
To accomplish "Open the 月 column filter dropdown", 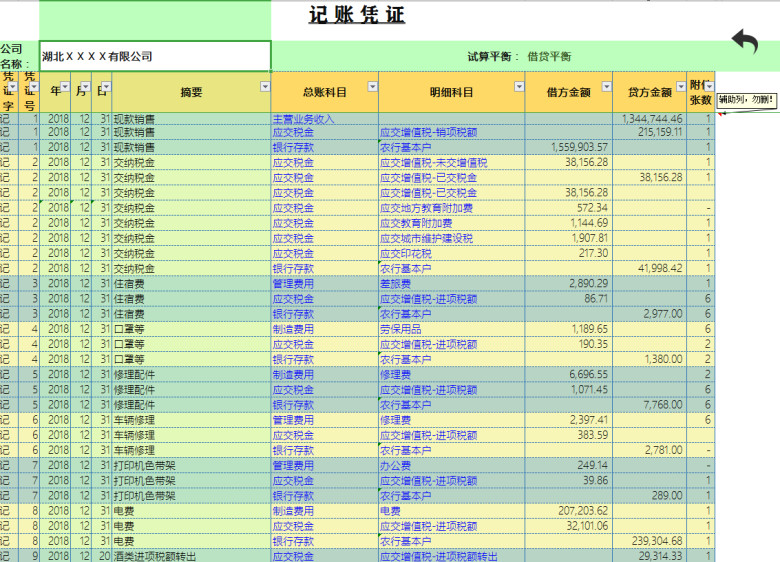I will click(x=86, y=87).
